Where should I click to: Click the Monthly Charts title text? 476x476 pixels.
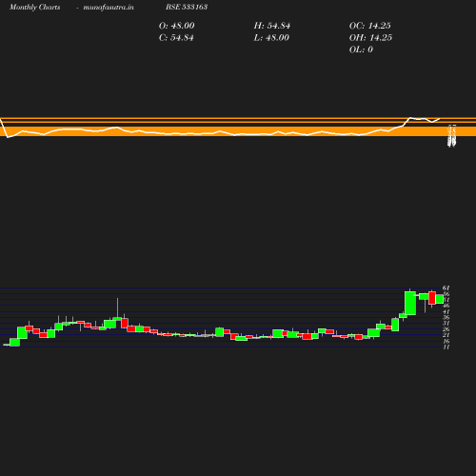pyautogui.click(x=34, y=7)
